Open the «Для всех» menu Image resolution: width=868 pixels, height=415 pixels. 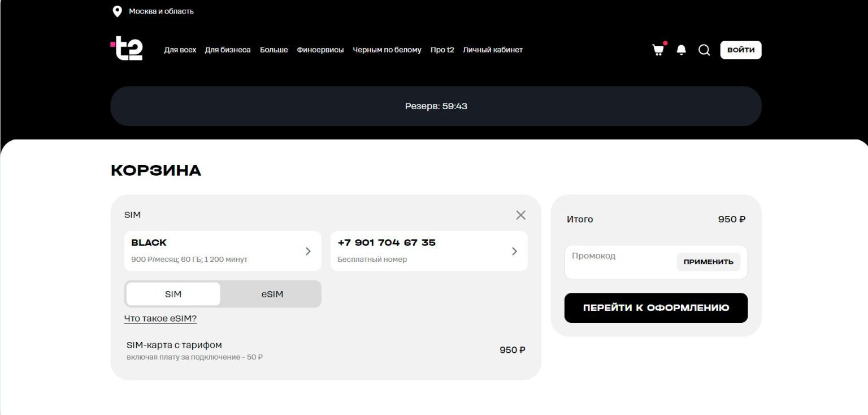pyautogui.click(x=180, y=50)
